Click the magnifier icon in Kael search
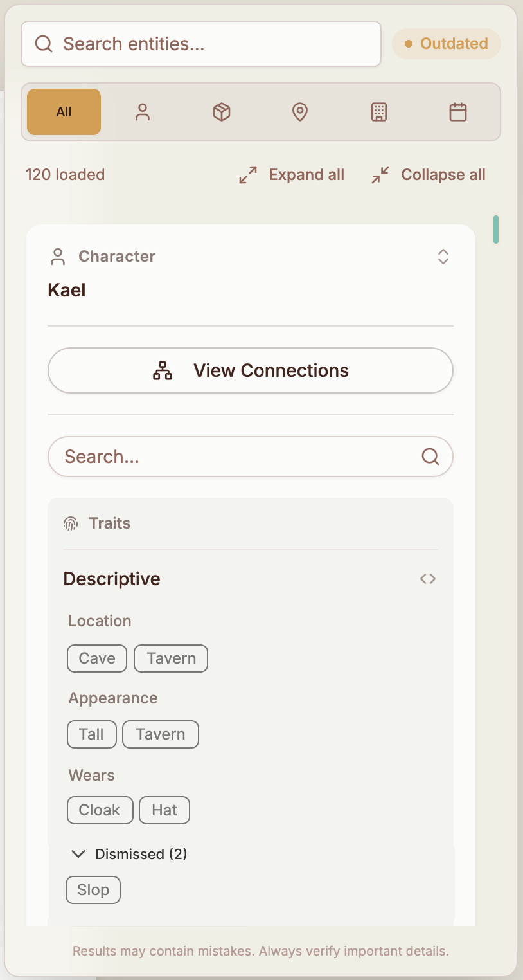The height and width of the screenshot is (980, 523). point(430,457)
